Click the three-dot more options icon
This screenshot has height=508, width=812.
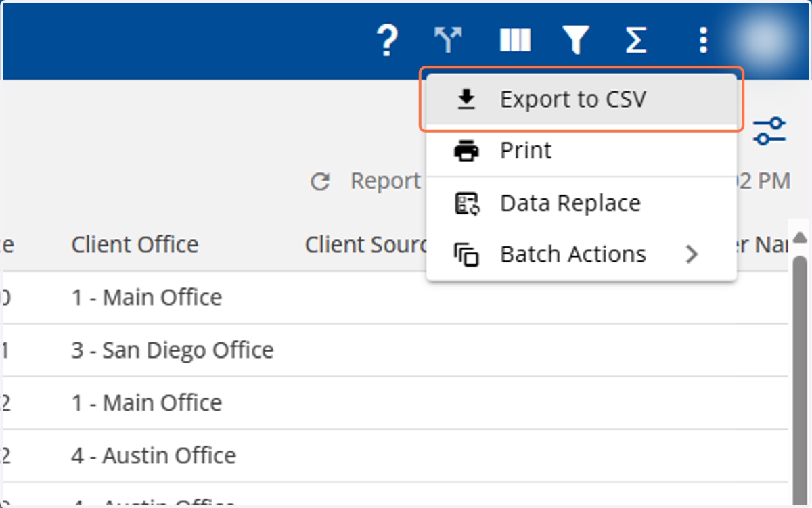point(703,41)
